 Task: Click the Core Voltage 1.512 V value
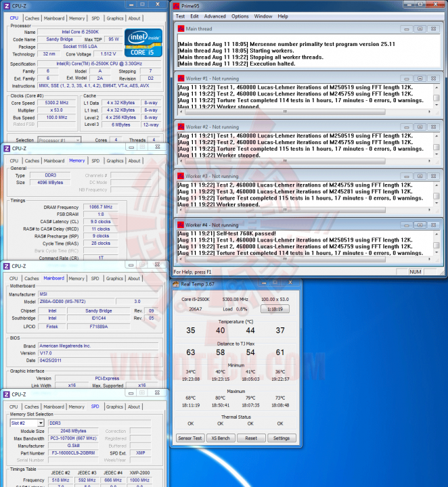point(108,53)
